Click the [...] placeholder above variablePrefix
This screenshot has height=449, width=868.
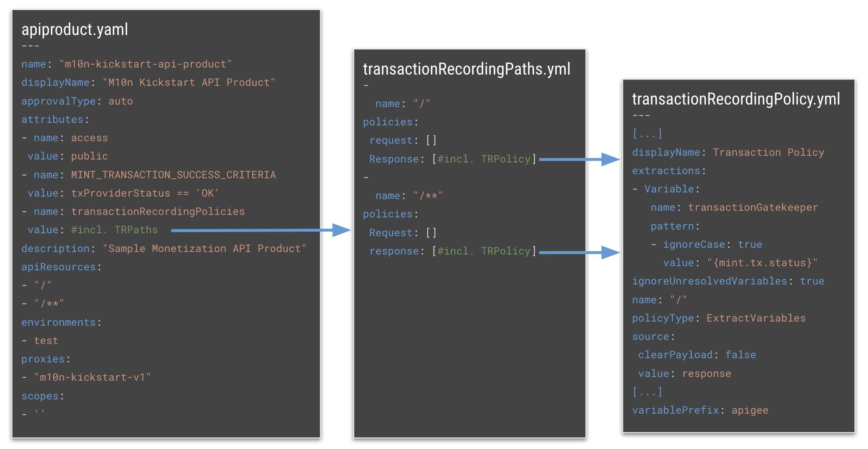coord(647,392)
